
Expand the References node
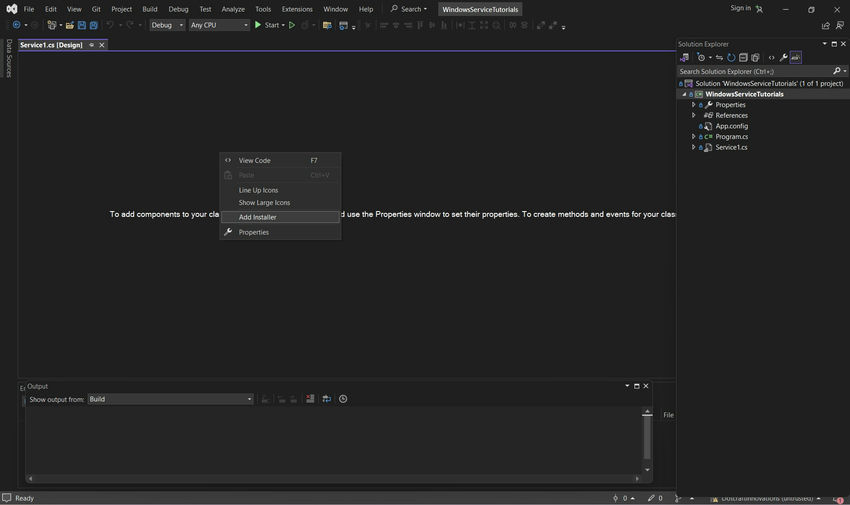tap(693, 115)
